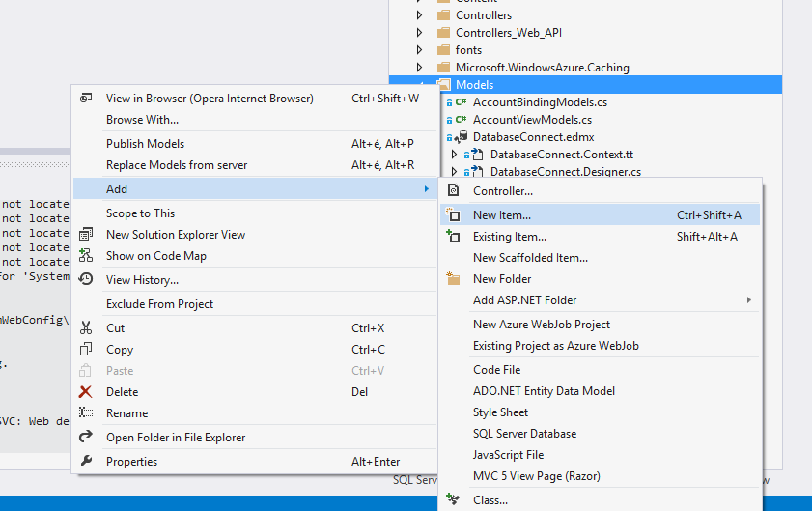
Task: Click the Copy icon in context menu
Action: click(86, 350)
